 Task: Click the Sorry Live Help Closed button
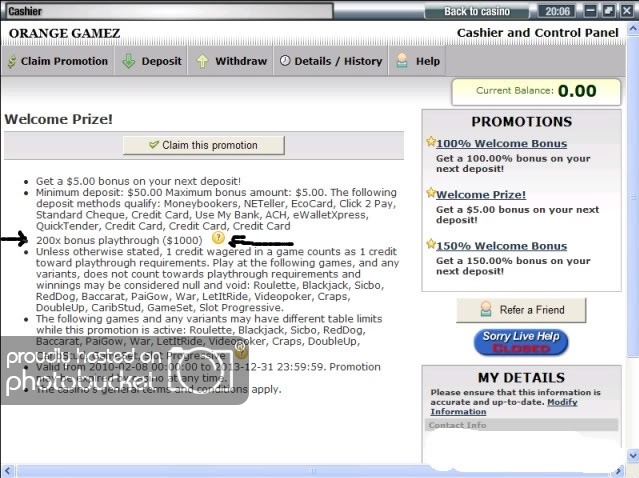point(521,342)
